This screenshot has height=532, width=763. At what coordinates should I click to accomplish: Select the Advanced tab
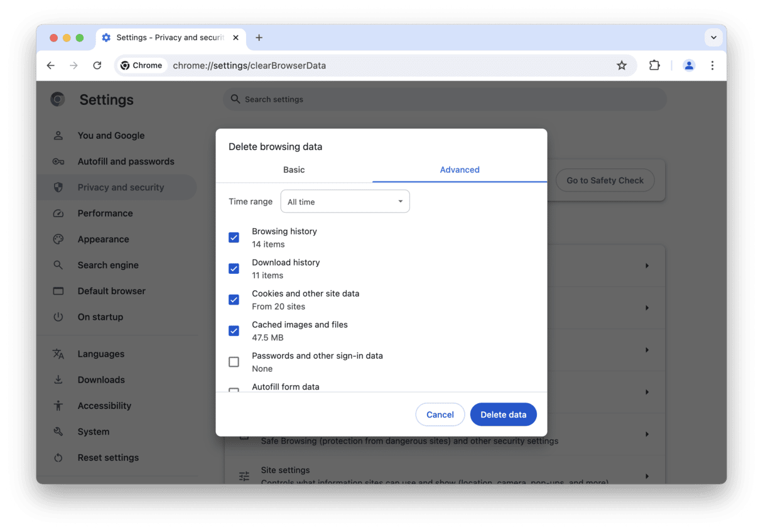[459, 170]
